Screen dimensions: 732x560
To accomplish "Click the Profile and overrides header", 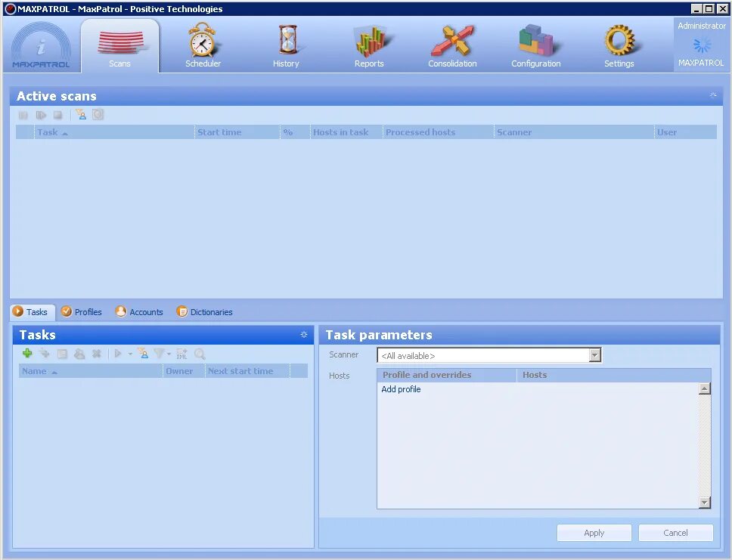I will [x=447, y=375].
